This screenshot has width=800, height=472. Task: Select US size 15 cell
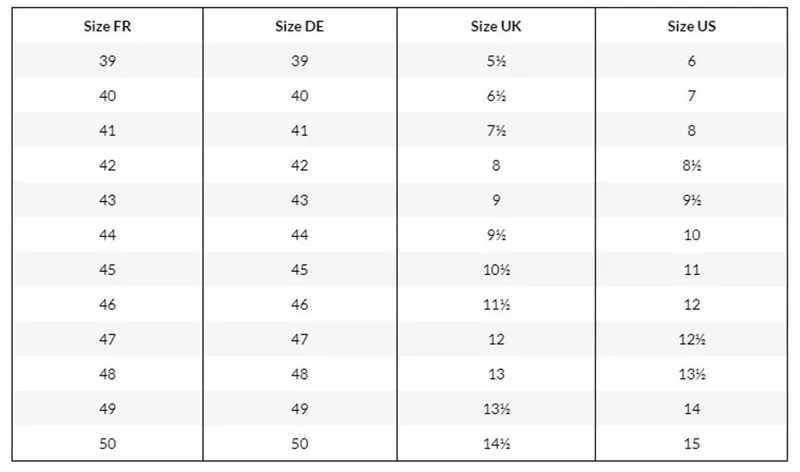tap(691, 443)
